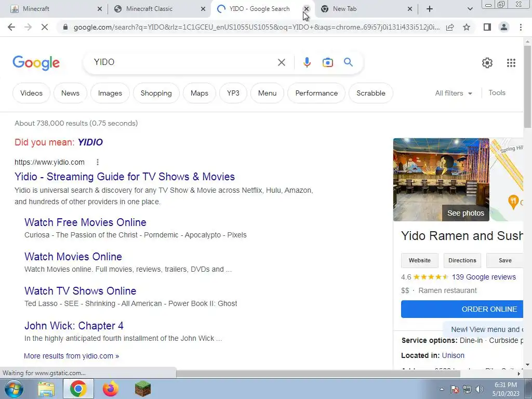Click the horizontal scrollbar thumb
Viewport: 532px width, 399px height.
(318, 374)
